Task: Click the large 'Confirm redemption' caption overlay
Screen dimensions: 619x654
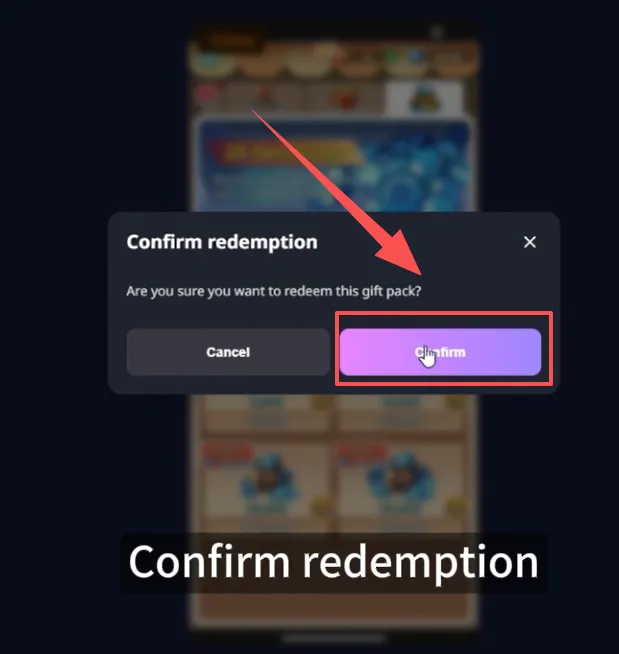Action: pos(334,562)
